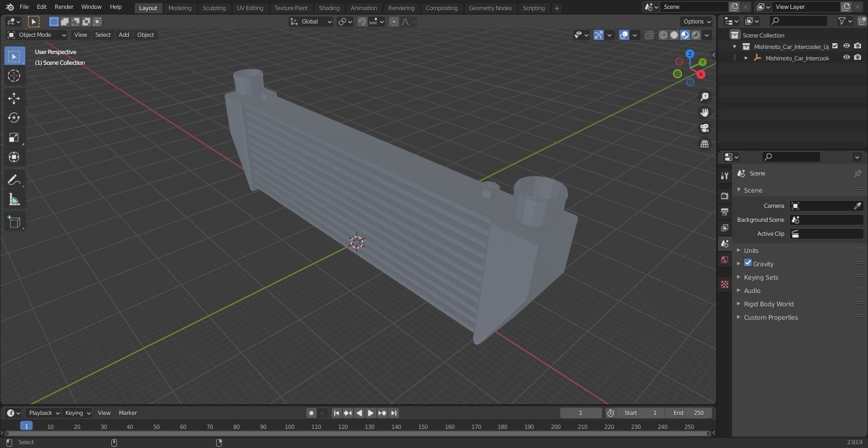Click the timeline playhead frame 1 marker
The width and height of the screenshot is (868, 448).
pyautogui.click(x=26, y=426)
